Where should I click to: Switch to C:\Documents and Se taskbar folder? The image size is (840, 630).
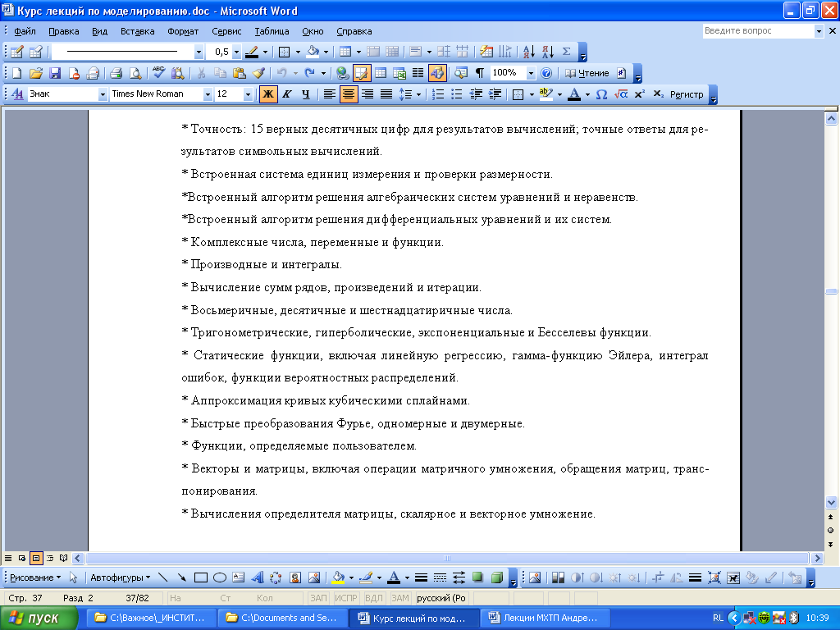point(283,618)
